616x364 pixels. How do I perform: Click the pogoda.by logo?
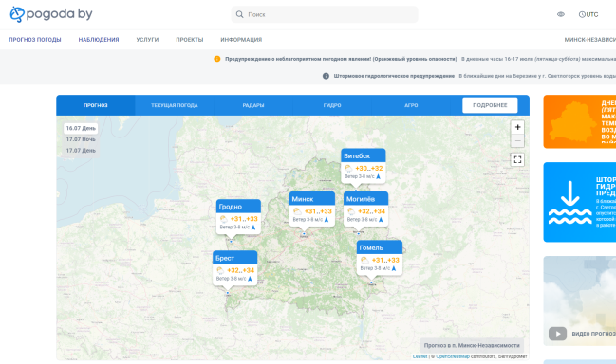51,14
